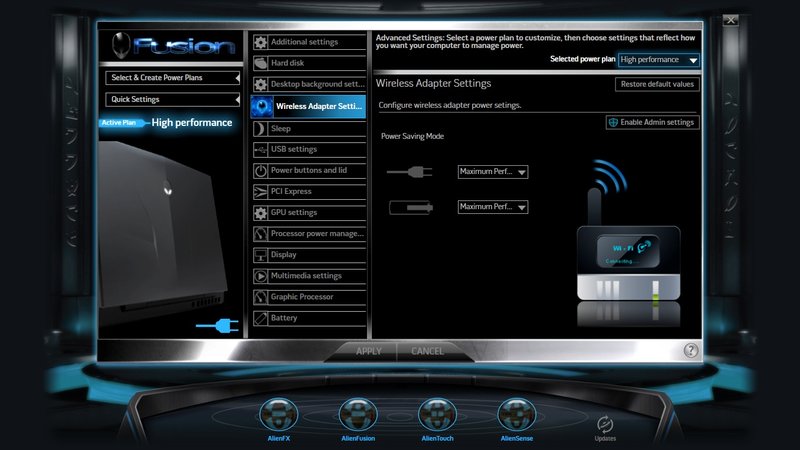The image size is (800, 450).
Task: Open Graphic Processor category
Action: click(309, 297)
